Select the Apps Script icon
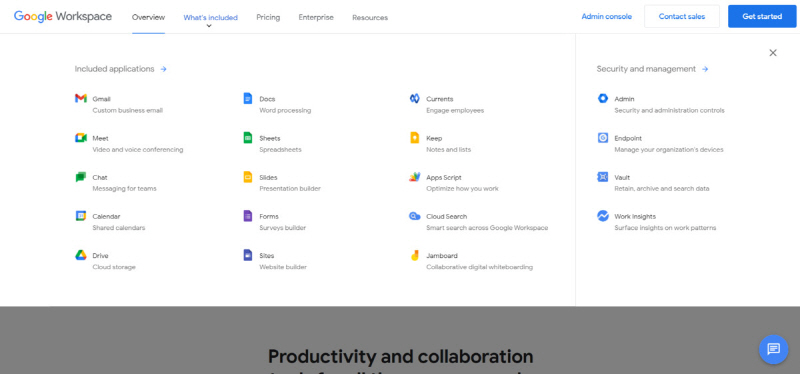This screenshot has height=374, width=800. pyautogui.click(x=414, y=177)
